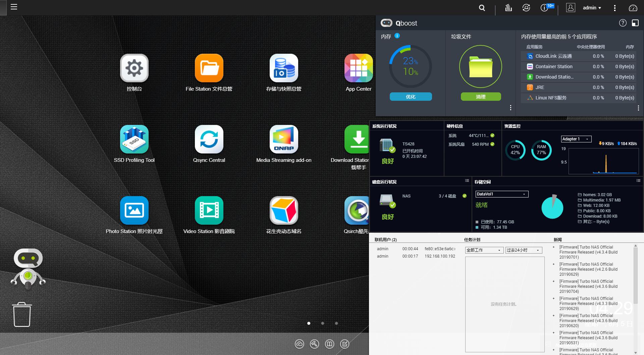
Task: Click the memory info icon in Qboost
Action: coord(397,36)
